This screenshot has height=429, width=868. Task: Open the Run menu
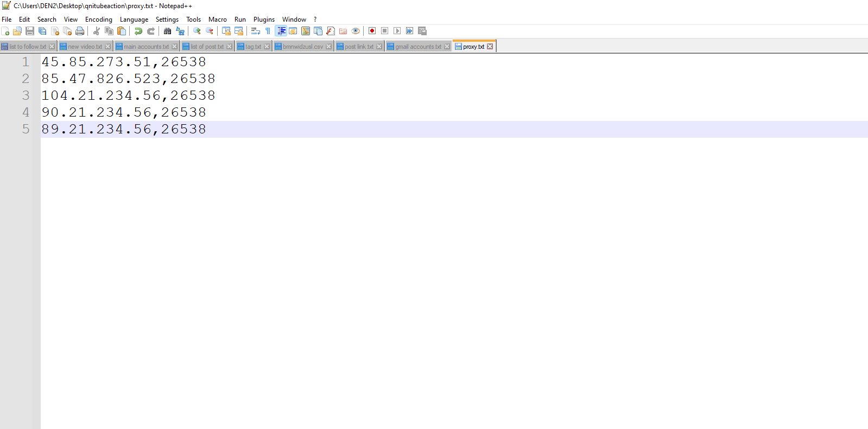coord(240,20)
